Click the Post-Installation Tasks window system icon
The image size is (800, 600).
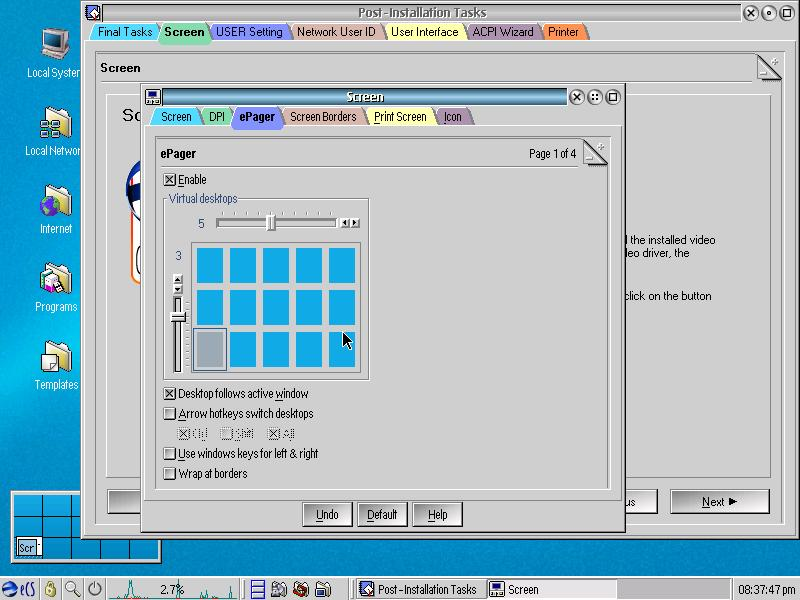click(93, 12)
